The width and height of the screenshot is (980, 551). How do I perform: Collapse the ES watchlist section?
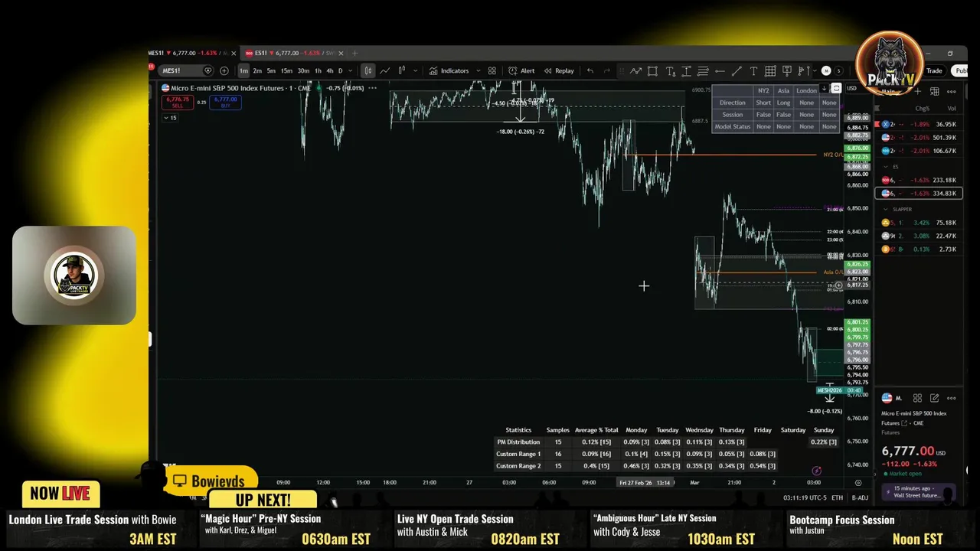tap(887, 166)
